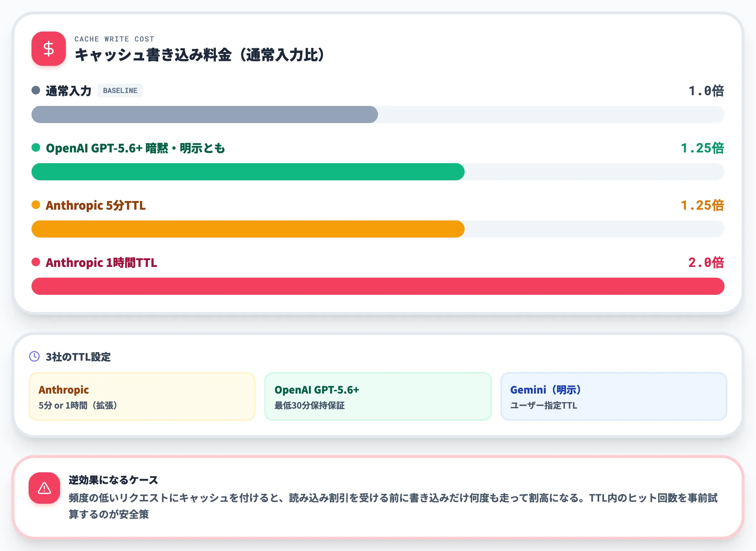Click the red dot beside Anthropic 1時間TTL
756x551 pixels.
pyautogui.click(x=36, y=262)
